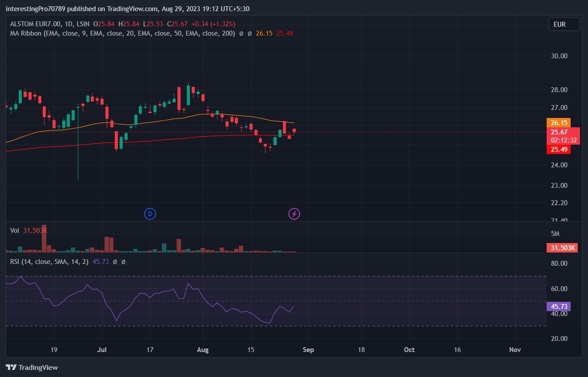Screen dimensions: 588x377
Task: Click the 5M volume axis label
Action: pos(555,234)
